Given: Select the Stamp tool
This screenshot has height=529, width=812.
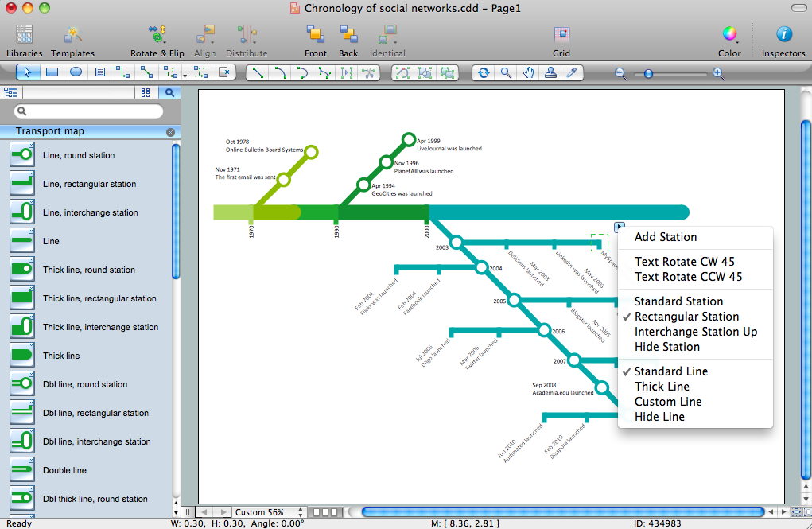Looking at the screenshot, I should tap(550, 72).
